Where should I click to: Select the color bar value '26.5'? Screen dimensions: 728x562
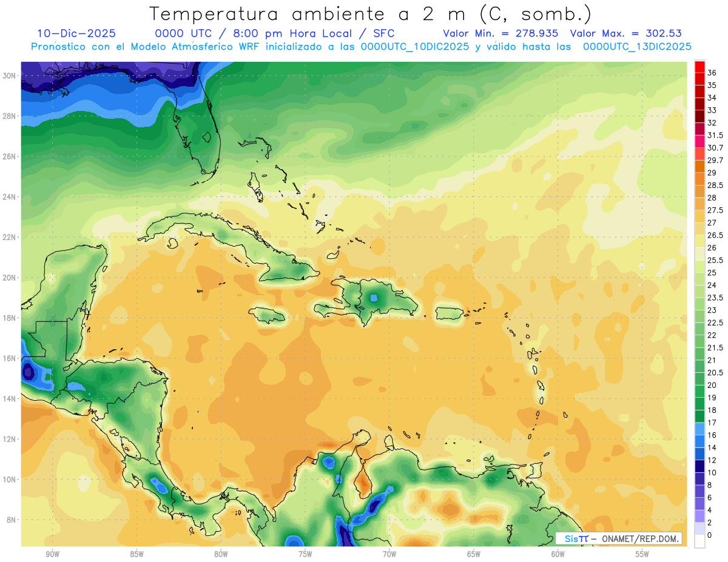pos(715,235)
